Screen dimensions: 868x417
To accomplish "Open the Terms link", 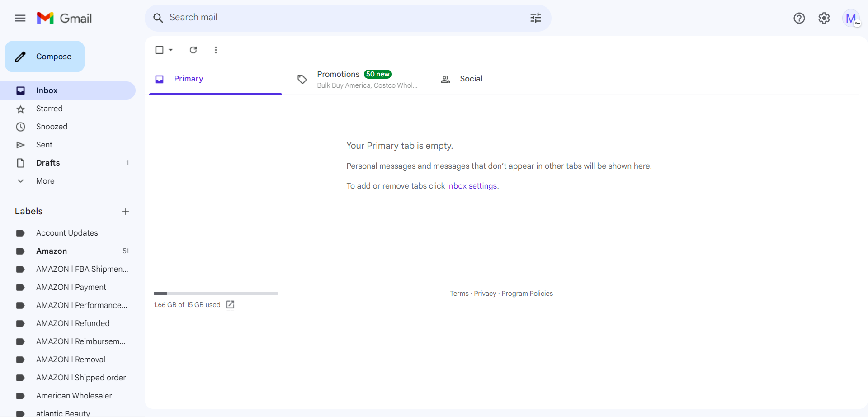I will tap(459, 294).
